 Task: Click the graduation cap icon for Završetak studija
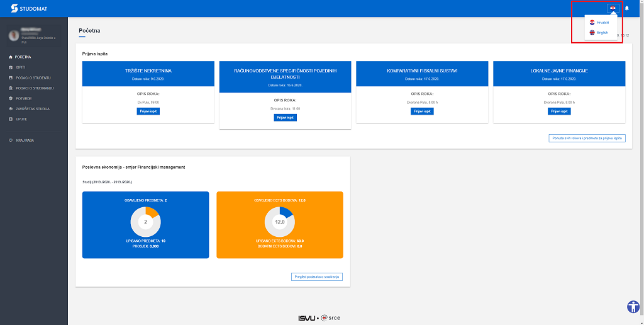tap(10, 109)
